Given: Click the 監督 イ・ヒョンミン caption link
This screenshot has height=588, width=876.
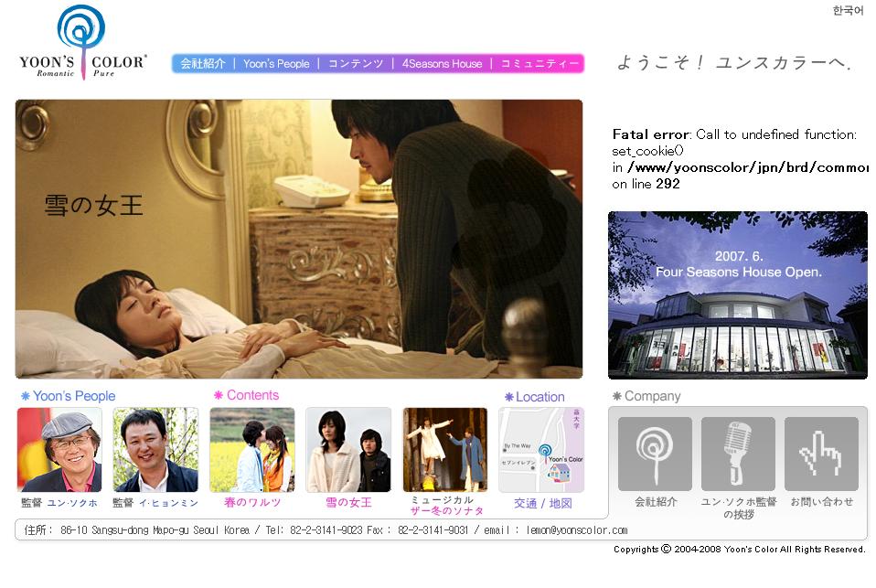Looking at the screenshot, I should click(x=155, y=503).
